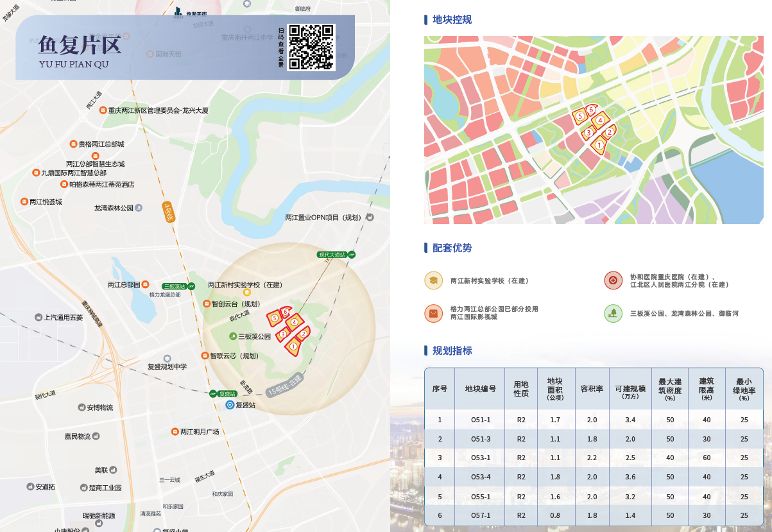Click the orange shopping icon beside 格力两江总部公园

tap(434, 313)
